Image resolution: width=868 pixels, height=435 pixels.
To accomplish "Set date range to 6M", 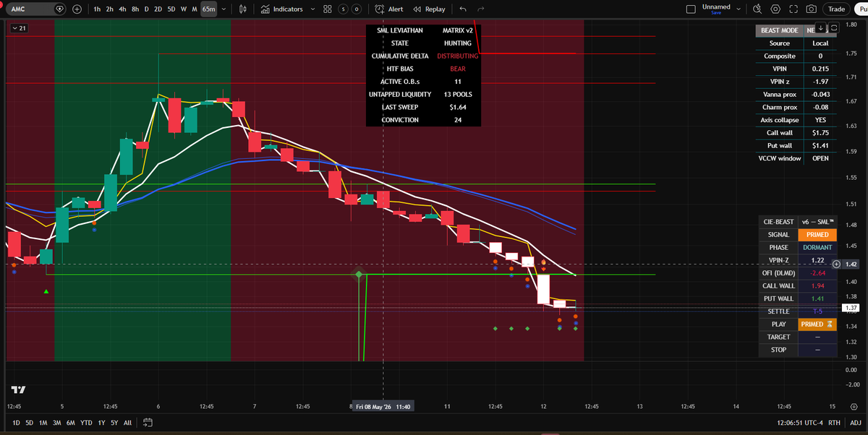I will point(70,422).
